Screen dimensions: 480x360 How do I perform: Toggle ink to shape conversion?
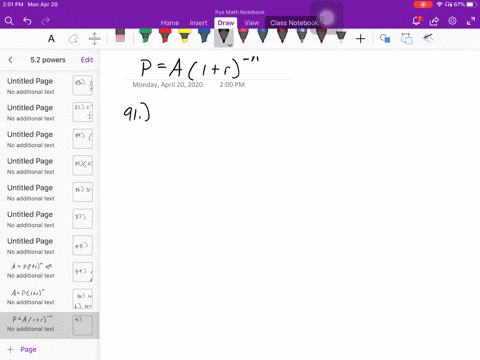point(385,39)
